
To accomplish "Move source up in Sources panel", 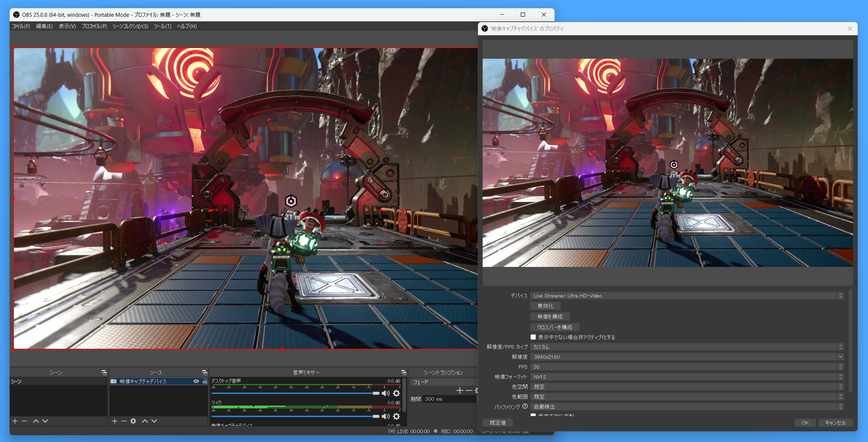I will [145, 421].
